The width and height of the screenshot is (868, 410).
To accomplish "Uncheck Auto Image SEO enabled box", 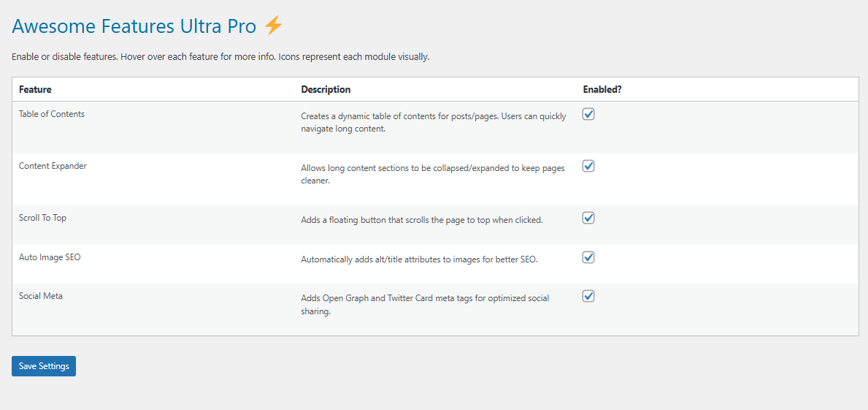I will [588, 257].
